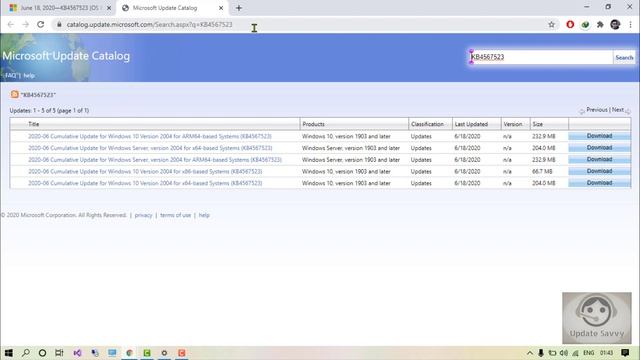The height and width of the screenshot is (360, 640).
Task: Open the Extensions puzzle piece menu
Action: coord(600,24)
